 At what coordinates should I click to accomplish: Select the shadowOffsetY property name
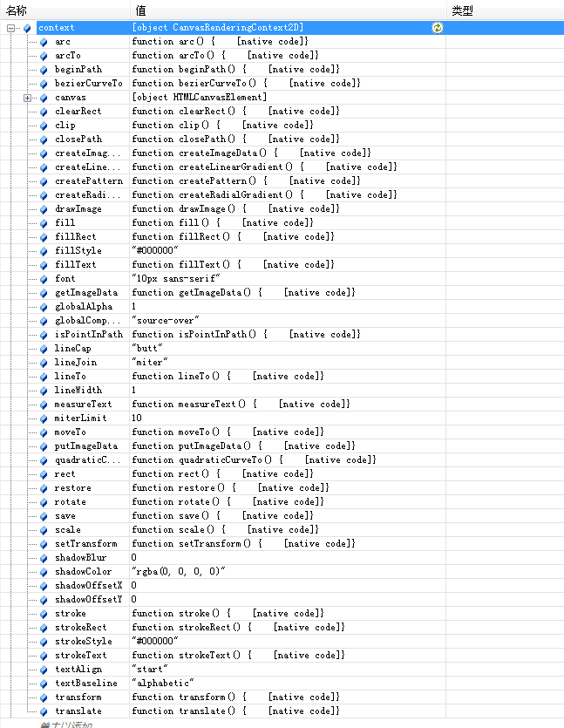pyautogui.click(x=89, y=599)
